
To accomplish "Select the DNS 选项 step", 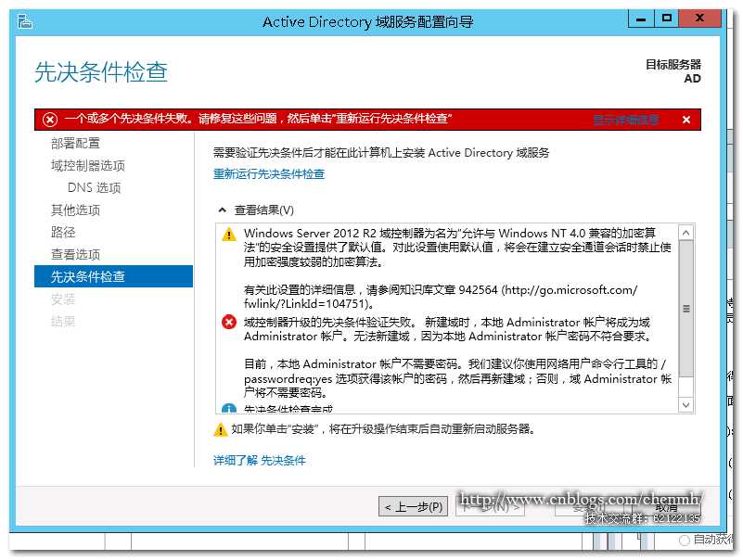I will (x=95, y=187).
